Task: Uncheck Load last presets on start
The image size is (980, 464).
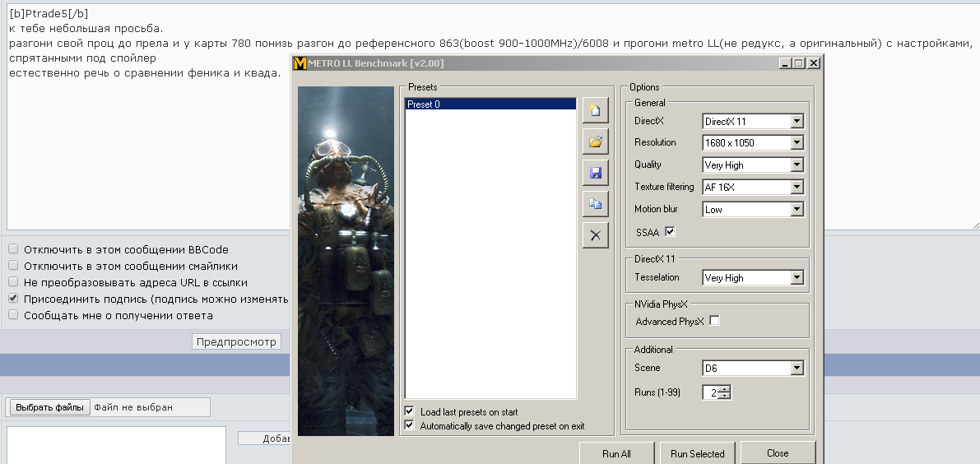Action: coord(410,411)
